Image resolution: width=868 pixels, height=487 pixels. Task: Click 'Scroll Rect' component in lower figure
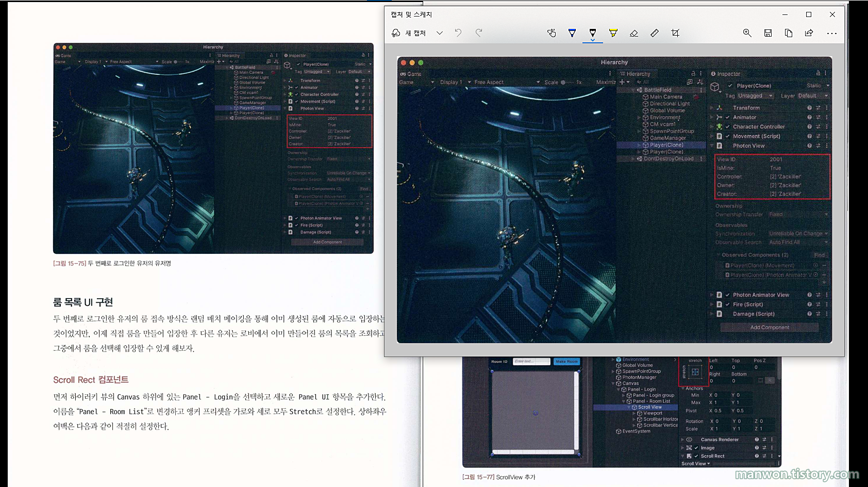[x=712, y=456]
